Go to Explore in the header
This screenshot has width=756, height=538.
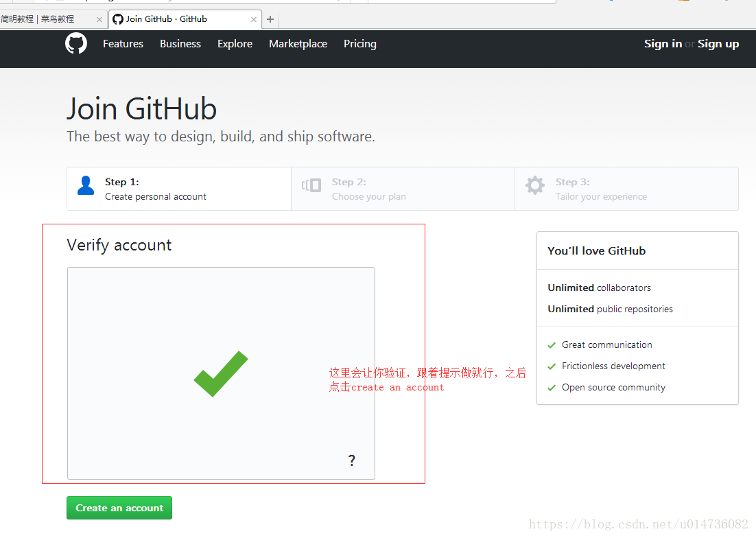tap(235, 44)
